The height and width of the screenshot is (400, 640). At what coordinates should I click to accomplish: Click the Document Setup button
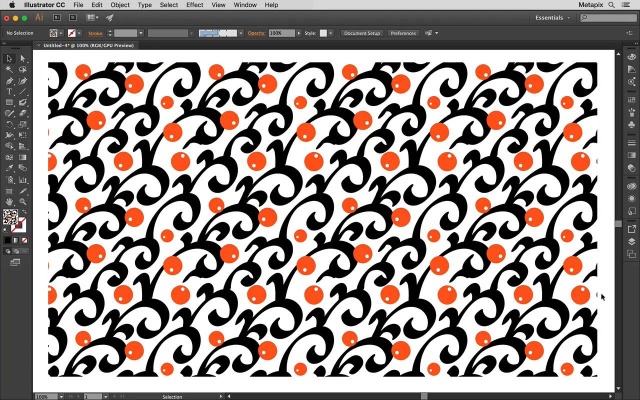point(362,33)
